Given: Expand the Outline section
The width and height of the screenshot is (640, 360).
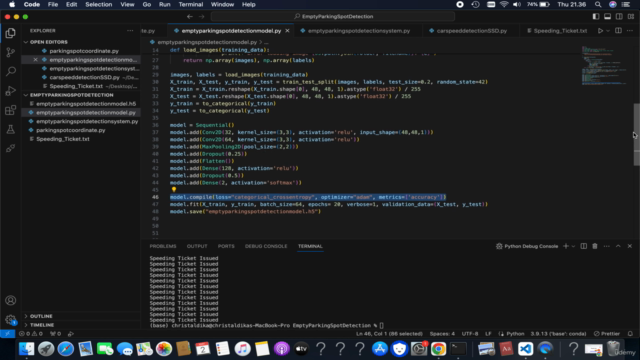Looking at the screenshot, I should click(41, 316).
